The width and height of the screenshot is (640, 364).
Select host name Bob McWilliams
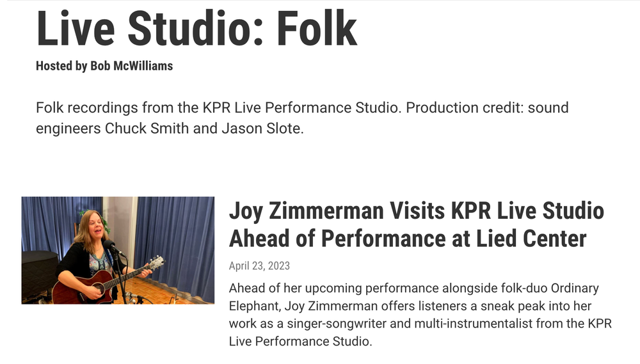point(131,66)
